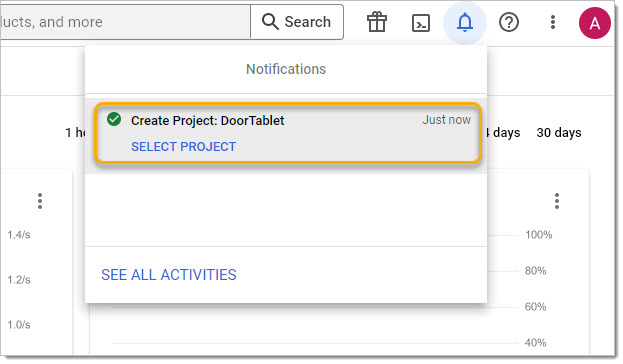Click the 100% gridline label on chart

[538, 235]
